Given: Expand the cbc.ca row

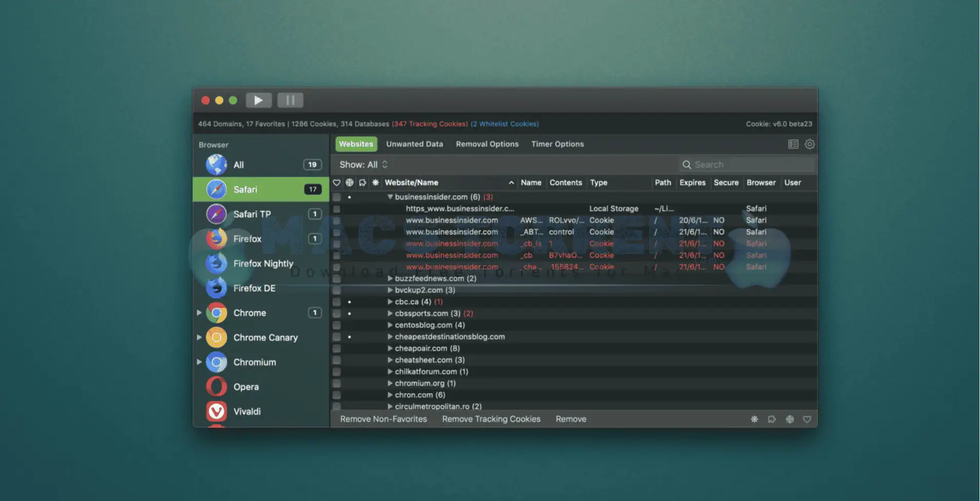Looking at the screenshot, I should point(390,302).
